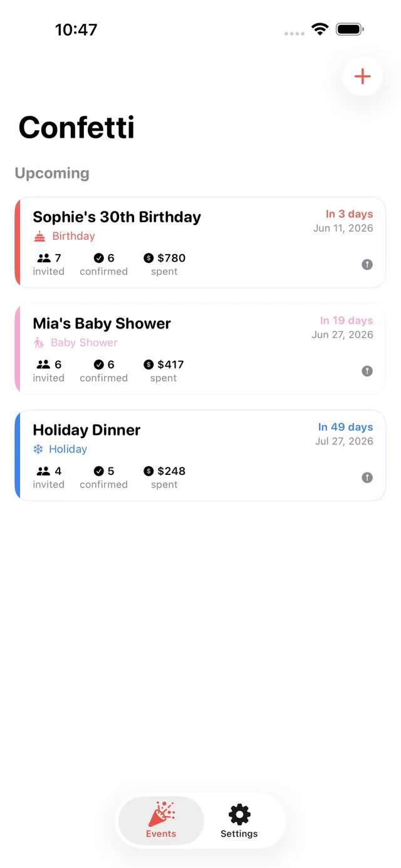The image size is (401, 868).
Task: Click confirmed checkmark icon on Holiday Dinner card
Action: tap(99, 471)
